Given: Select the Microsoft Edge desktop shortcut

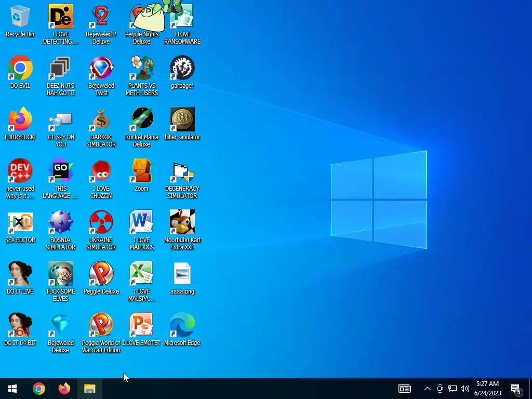Looking at the screenshot, I should point(182,329).
